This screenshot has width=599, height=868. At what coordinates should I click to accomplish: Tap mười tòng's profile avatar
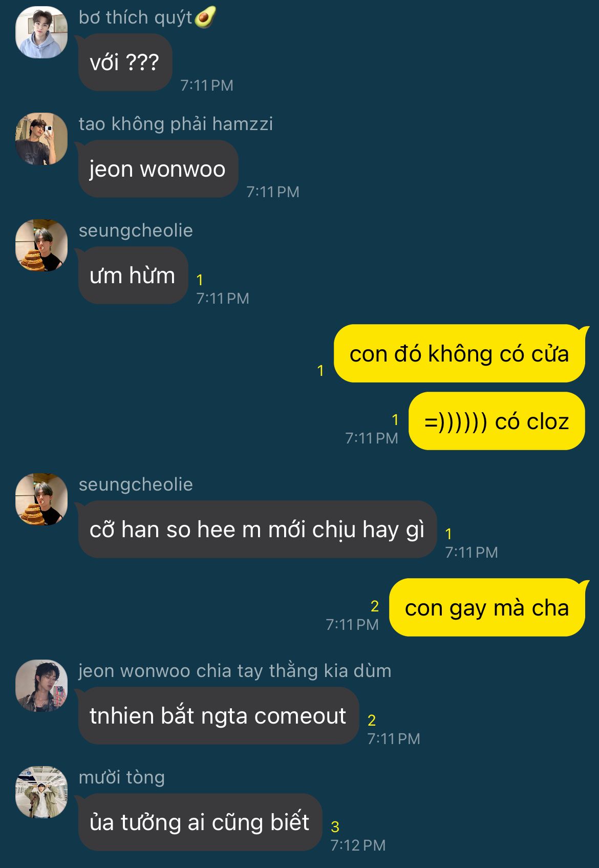tap(41, 792)
